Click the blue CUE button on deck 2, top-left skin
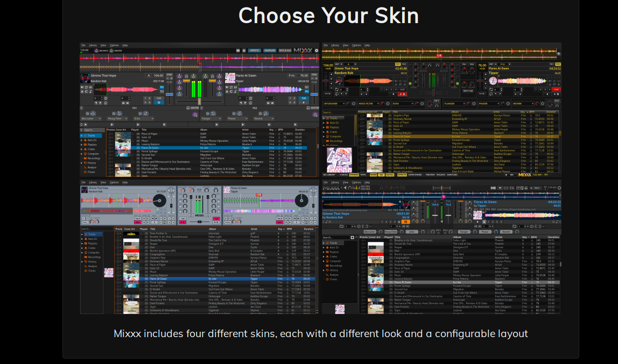This screenshot has width=618, height=364. (304, 98)
